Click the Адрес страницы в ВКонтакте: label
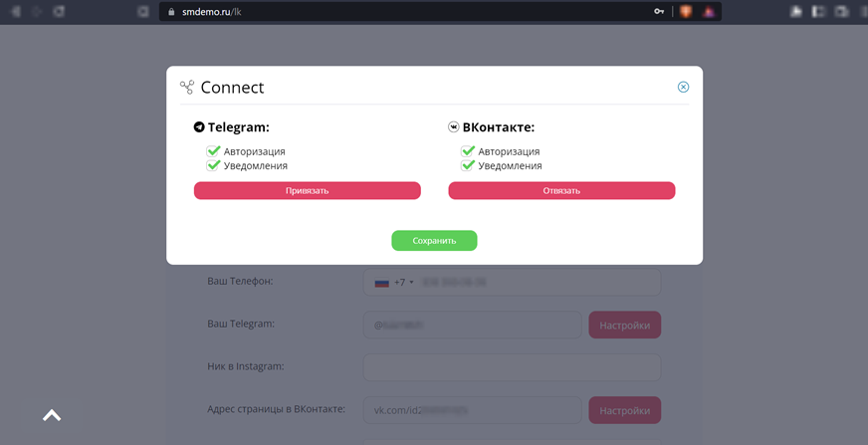The image size is (868, 445). tap(277, 409)
